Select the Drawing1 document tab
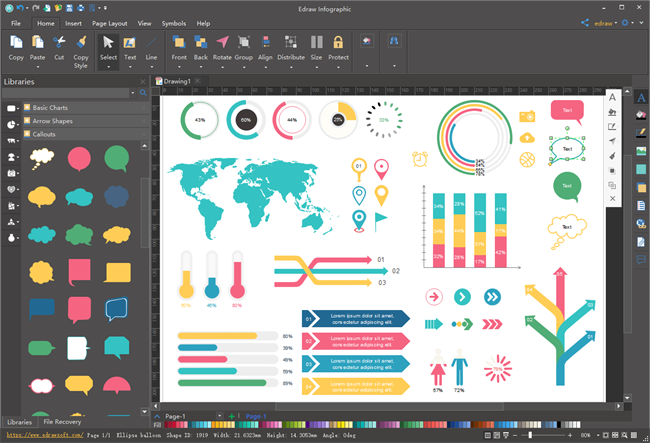The image size is (650, 443). [177, 81]
